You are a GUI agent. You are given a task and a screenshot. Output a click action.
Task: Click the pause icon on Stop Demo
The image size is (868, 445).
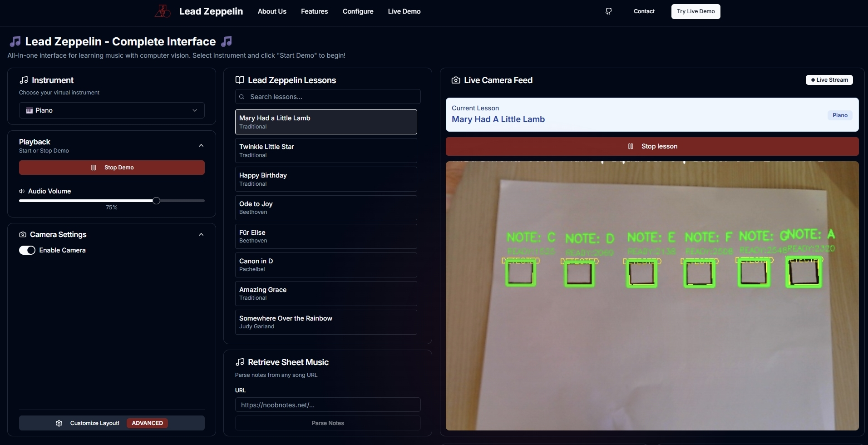click(x=94, y=168)
